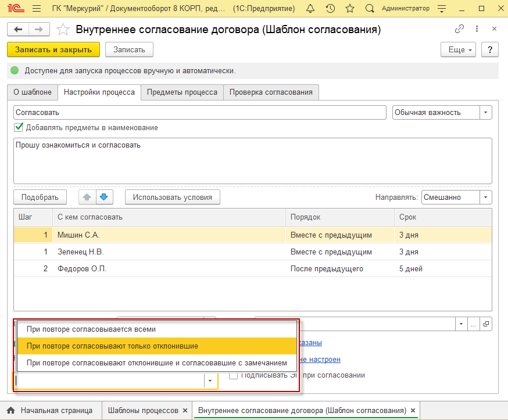
Task: Click the home icon of Начальная страница
Action: point(10,410)
